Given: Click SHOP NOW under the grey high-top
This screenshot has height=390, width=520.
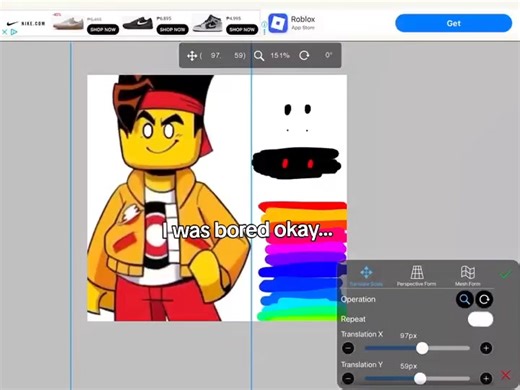Looking at the screenshot, I should (242, 30).
